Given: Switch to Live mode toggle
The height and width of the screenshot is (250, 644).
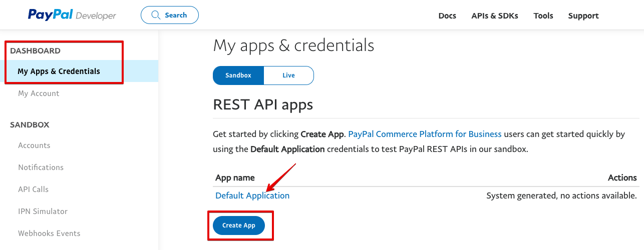Looking at the screenshot, I should [x=288, y=75].
